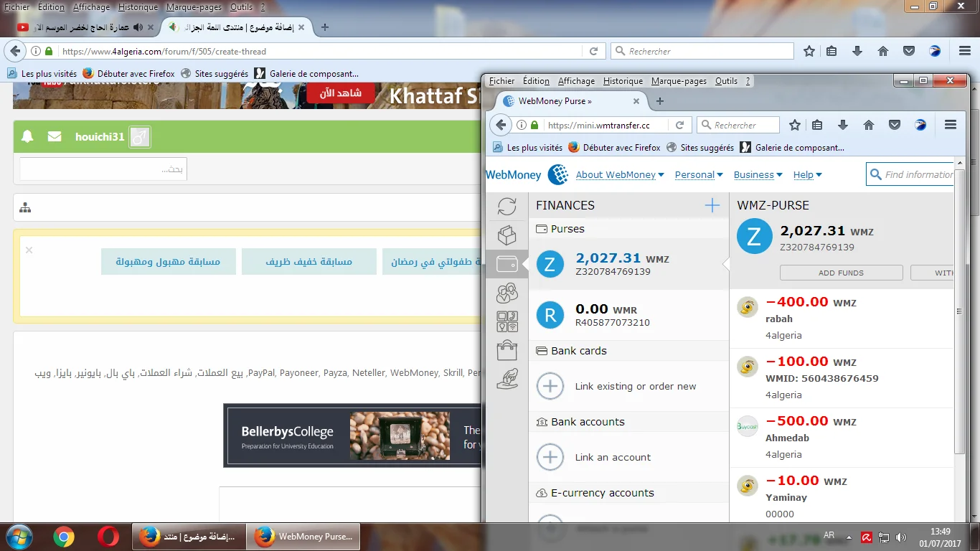
Task: Click the Find information search field
Action: click(x=918, y=174)
